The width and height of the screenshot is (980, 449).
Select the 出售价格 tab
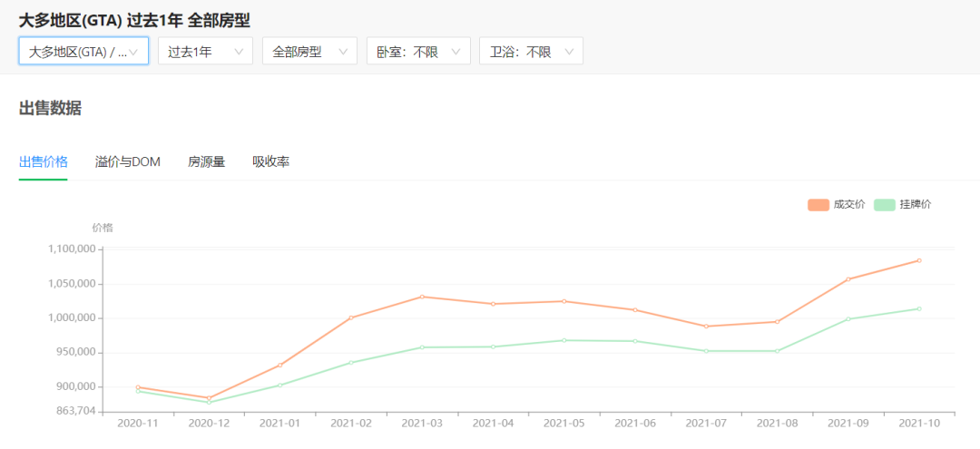pyautogui.click(x=44, y=161)
